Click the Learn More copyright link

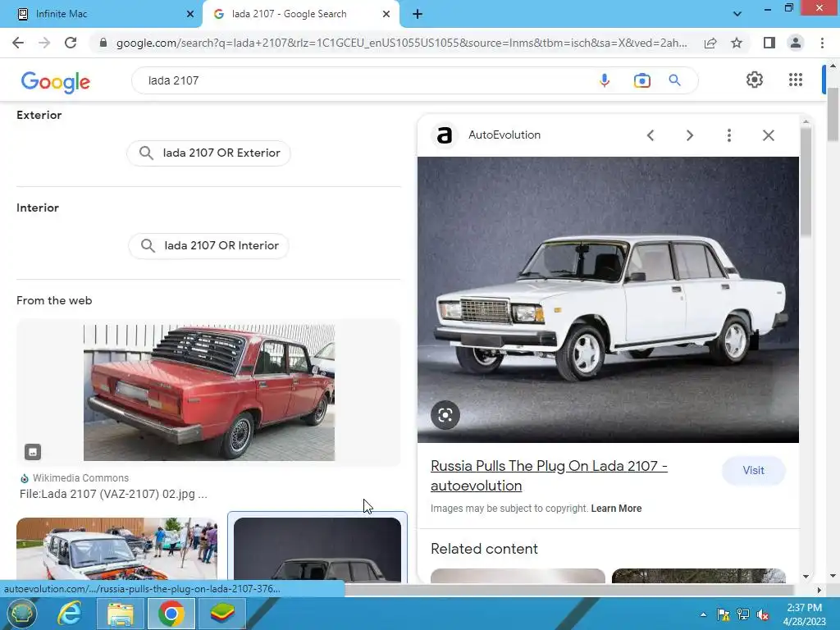tap(616, 509)
